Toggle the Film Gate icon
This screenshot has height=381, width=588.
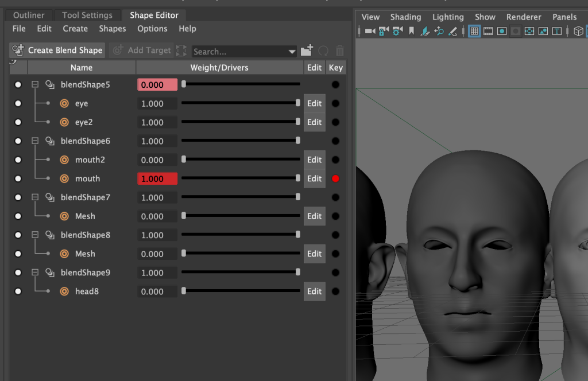coord(488,31)
